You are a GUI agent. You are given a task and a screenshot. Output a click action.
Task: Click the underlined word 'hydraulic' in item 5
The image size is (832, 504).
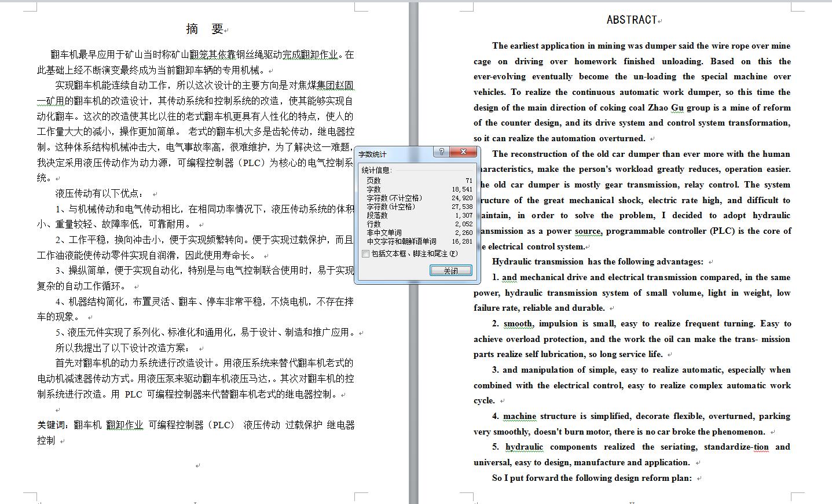pyautogui.click(x=524, y=447)
